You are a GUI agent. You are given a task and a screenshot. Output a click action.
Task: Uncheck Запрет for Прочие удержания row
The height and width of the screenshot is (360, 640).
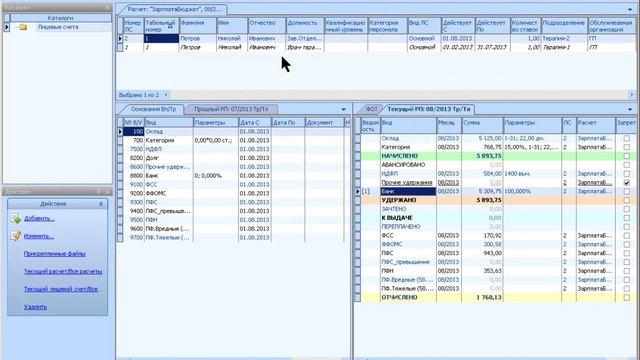[x=626, y=182]
